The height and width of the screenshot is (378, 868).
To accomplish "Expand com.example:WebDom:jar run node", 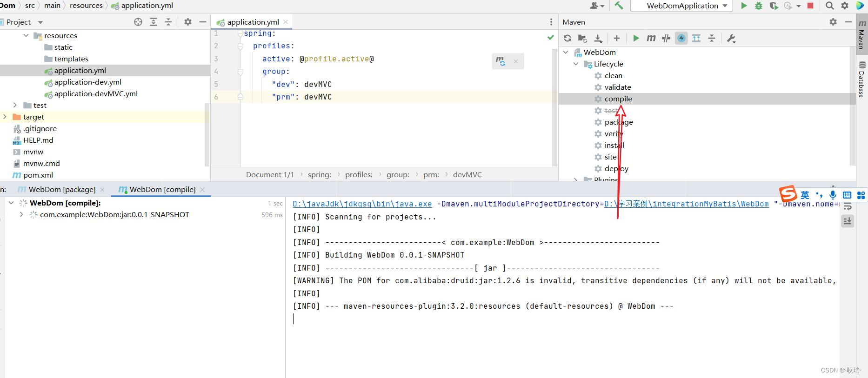I will (x=21, y=214).
